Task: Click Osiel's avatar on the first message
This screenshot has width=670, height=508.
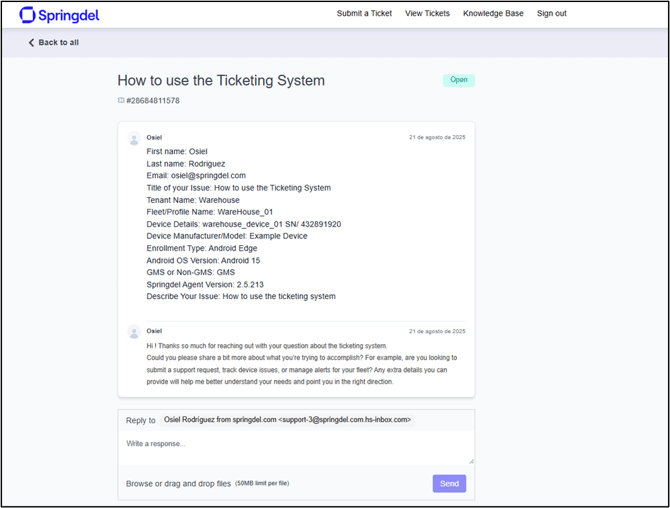Action: click(134, 138)
